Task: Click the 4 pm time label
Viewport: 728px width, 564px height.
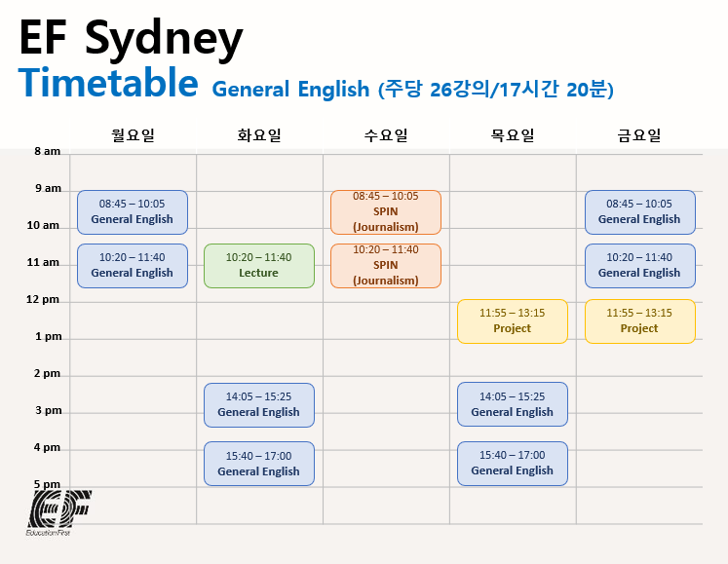Action: coord(48,447)
